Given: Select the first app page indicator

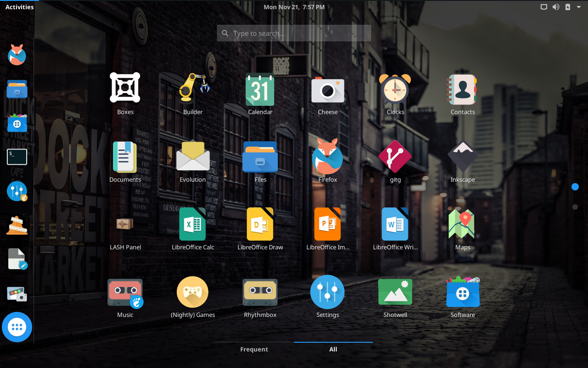Looking at the screenshot, I should (575, 186).
